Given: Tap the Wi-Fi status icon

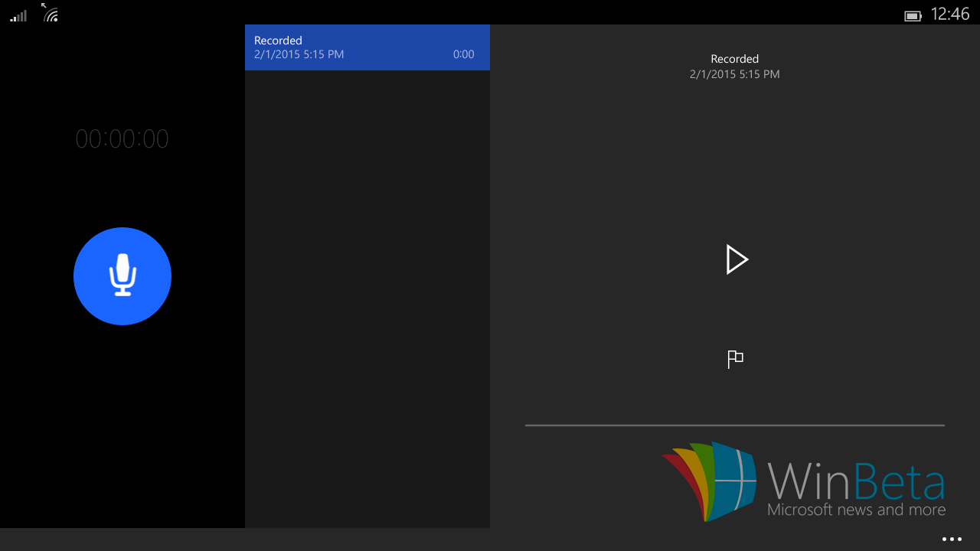Looking at the screenshot, I should [51, 13].
